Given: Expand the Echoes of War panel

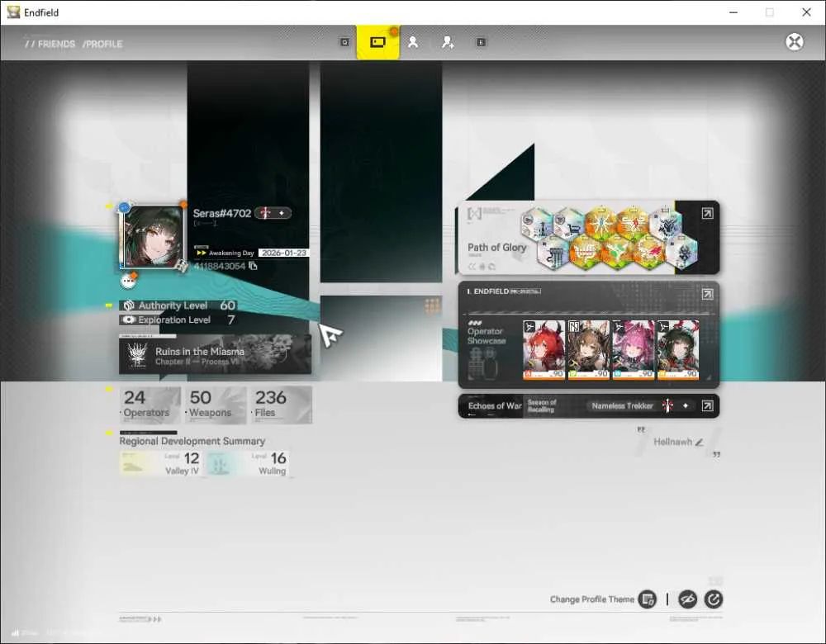Looking at the screenshot, I should click(707, 405).
